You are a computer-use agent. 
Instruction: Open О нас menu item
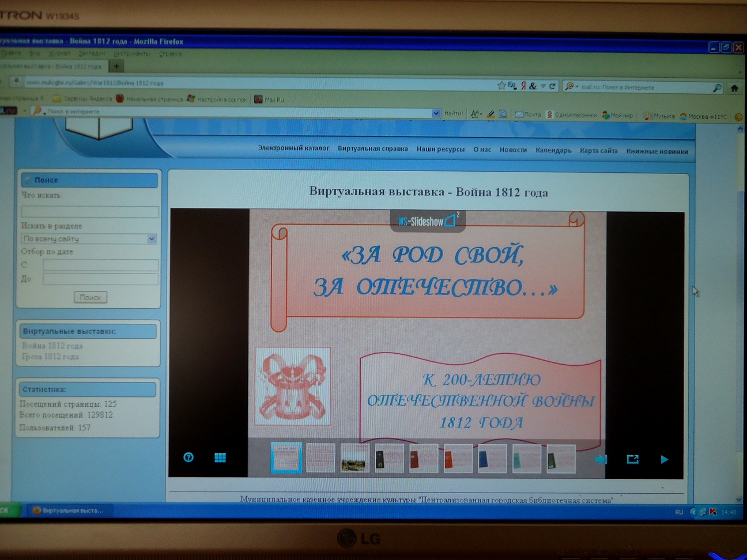point(482,149)
